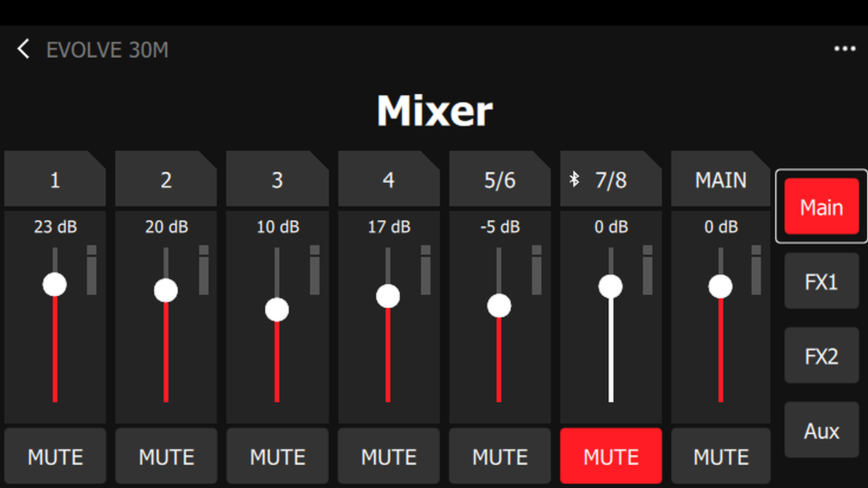Click the 7/8 channel white fader knob

pos(611,286)
